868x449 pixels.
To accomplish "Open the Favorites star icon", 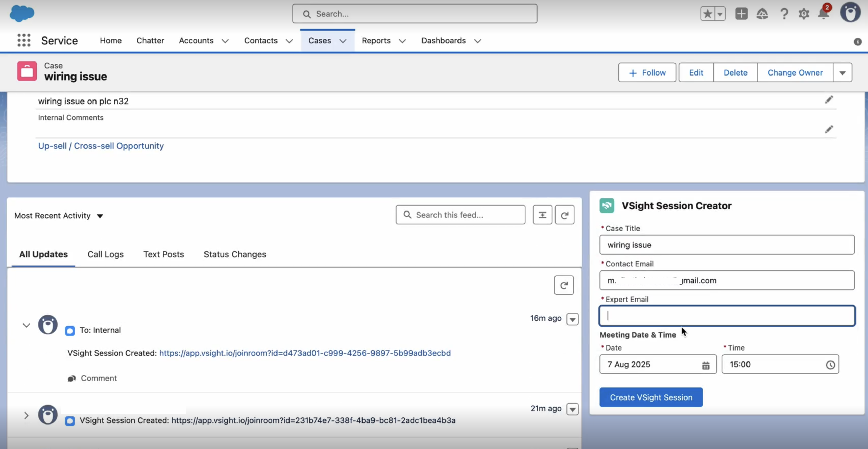I will point(707,14).
